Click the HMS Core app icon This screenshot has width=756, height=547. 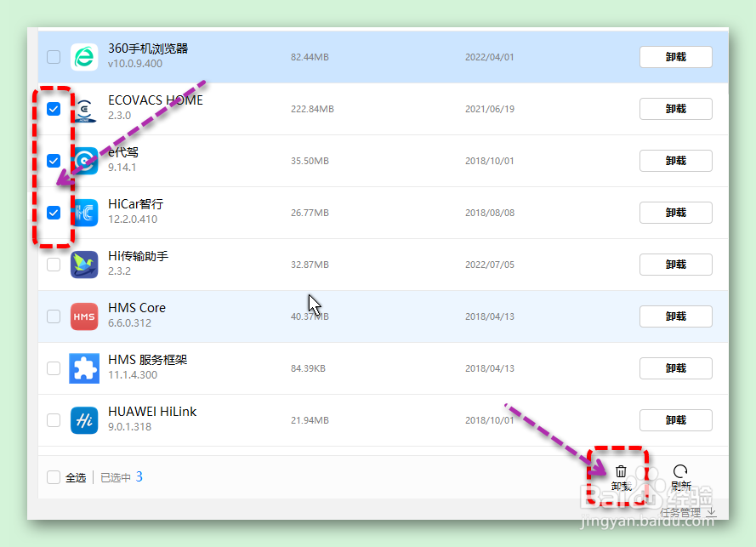(x=84, y=316)
